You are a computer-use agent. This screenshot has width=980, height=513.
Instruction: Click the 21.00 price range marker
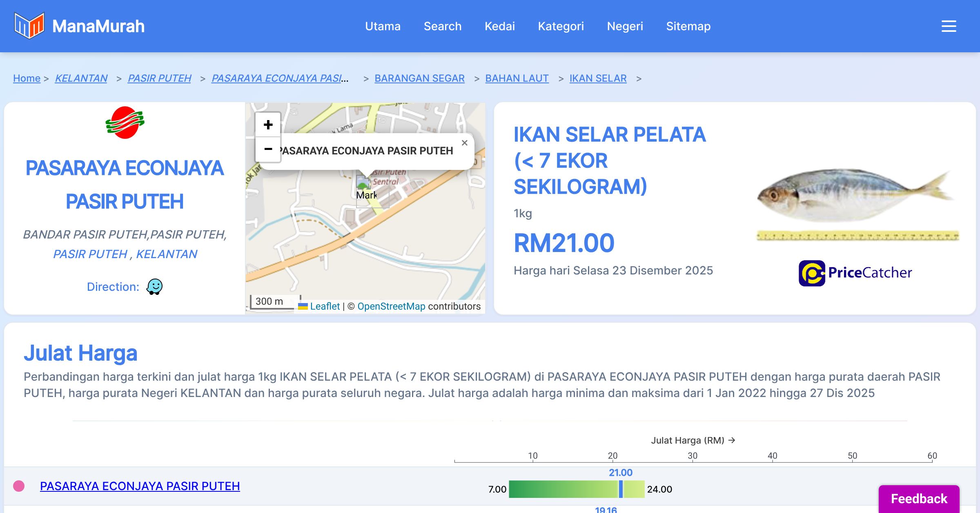point(621,489)
